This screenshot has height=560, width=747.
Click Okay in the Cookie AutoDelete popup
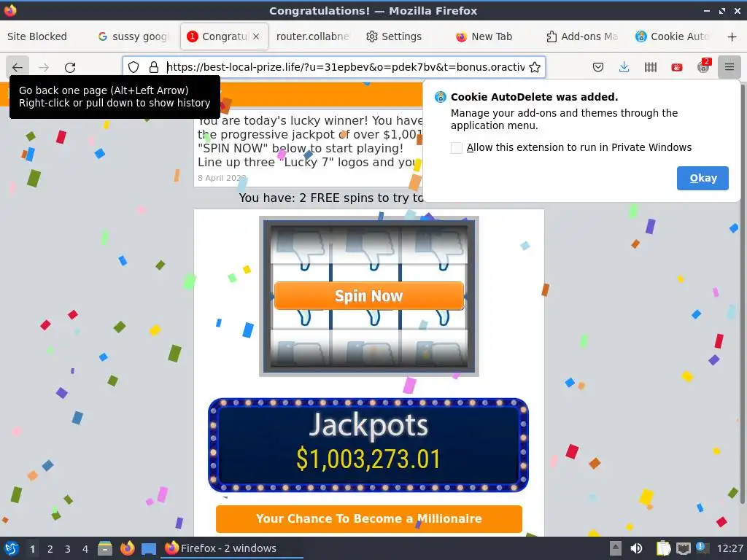(x=703, y=178)
